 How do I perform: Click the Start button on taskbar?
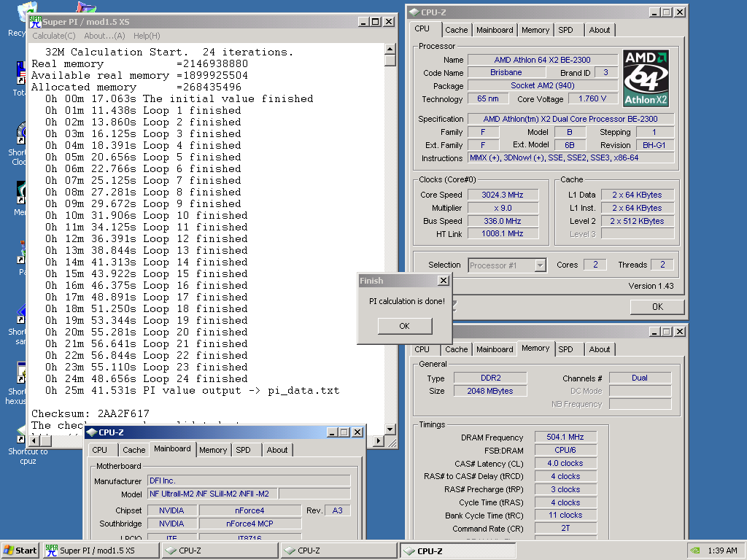[20, 551]
